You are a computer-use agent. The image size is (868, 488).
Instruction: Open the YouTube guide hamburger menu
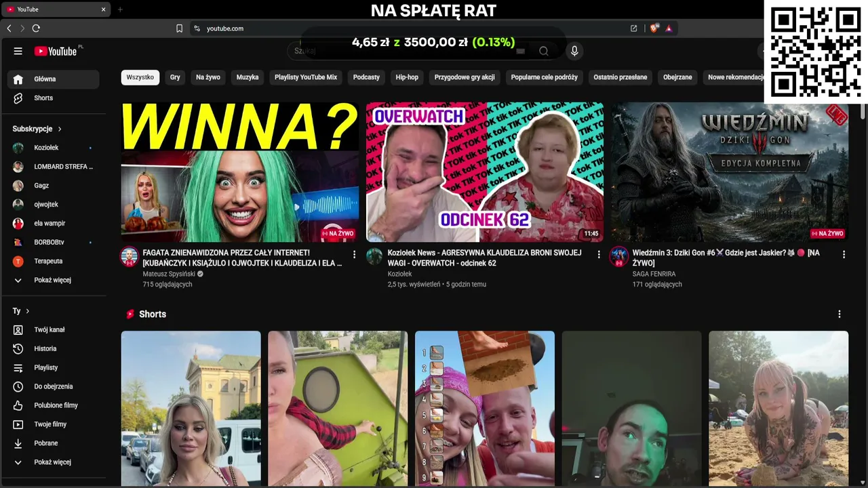pyautogui.click(x=18, y=51)
